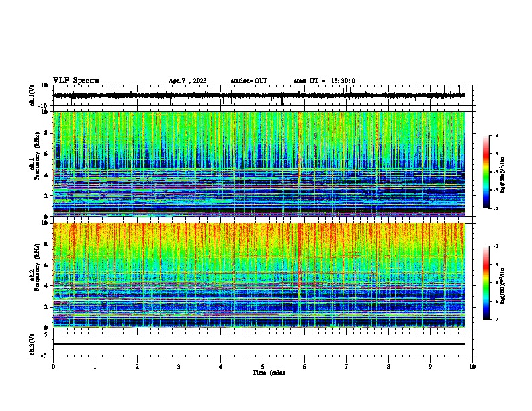Click the "-5" tick on the ch.3(V) axis

tap(45, 355)
